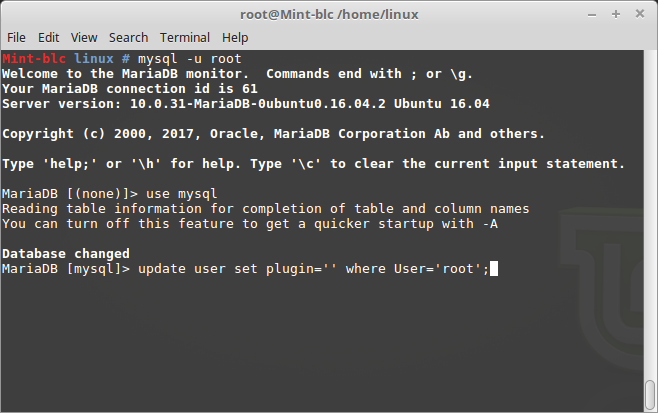Click the Copyright notice line
Screen dimensions: 658x413
[273, 133]
